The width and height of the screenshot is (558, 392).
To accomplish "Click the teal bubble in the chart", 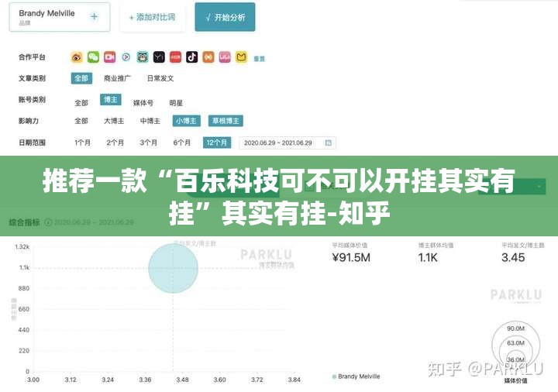I will coord(174,267).
